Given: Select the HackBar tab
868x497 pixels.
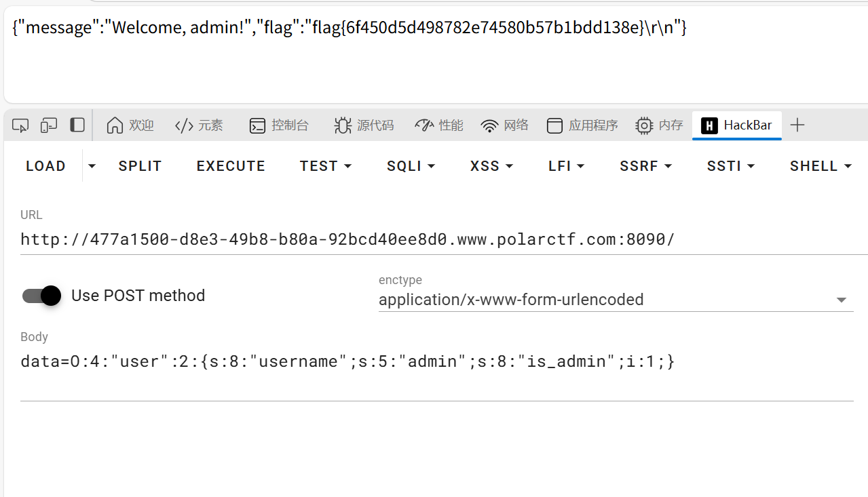Looking at the screenshot, I should tap(737, 125).
